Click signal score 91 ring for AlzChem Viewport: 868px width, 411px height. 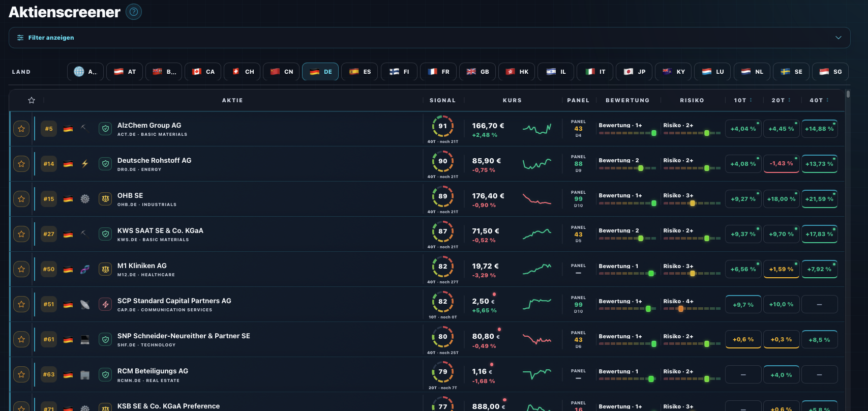443,126
